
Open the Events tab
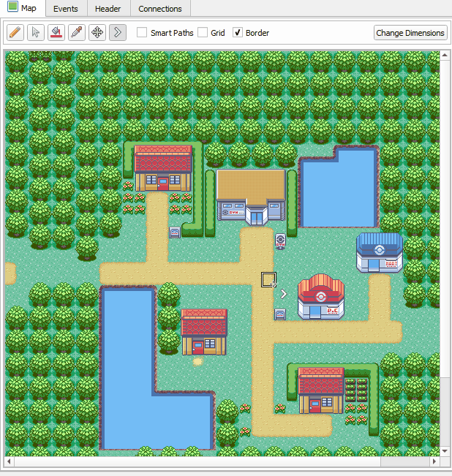[66, 9]
